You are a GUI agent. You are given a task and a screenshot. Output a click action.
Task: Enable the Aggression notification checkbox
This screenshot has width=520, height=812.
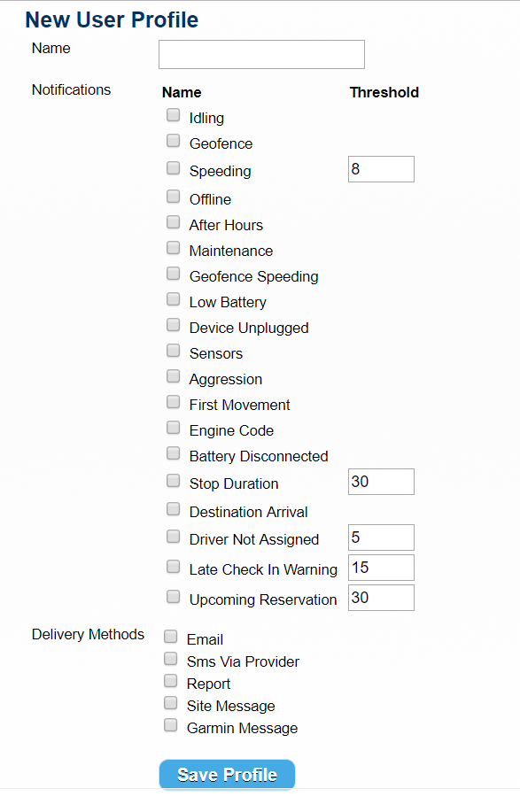[173, 376]
